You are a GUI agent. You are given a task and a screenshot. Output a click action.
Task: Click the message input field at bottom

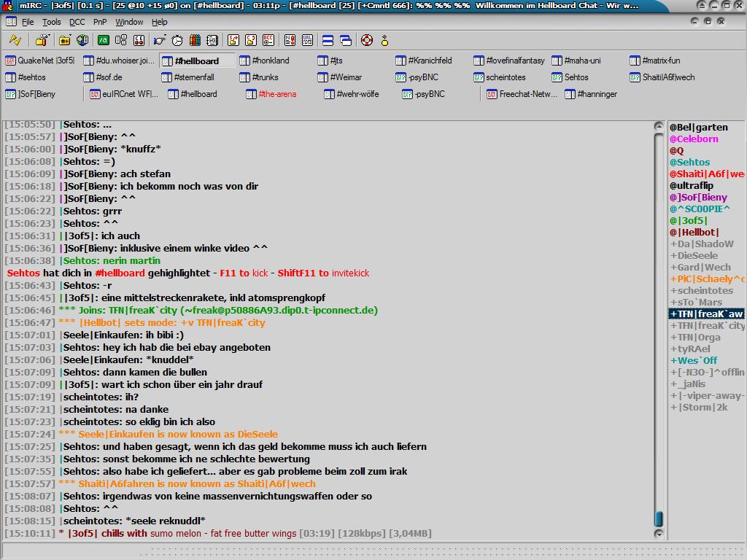(x=328, y=550)
